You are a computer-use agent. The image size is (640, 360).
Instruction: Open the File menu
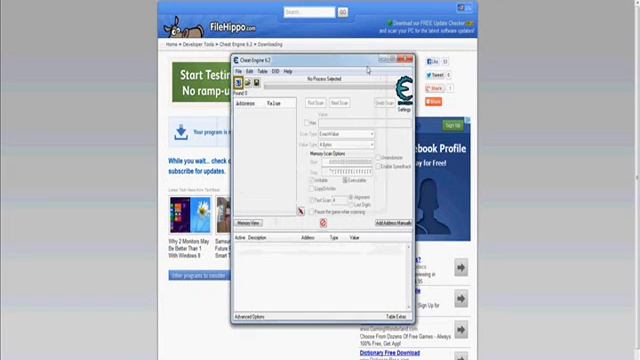click(x=238, y=71)
